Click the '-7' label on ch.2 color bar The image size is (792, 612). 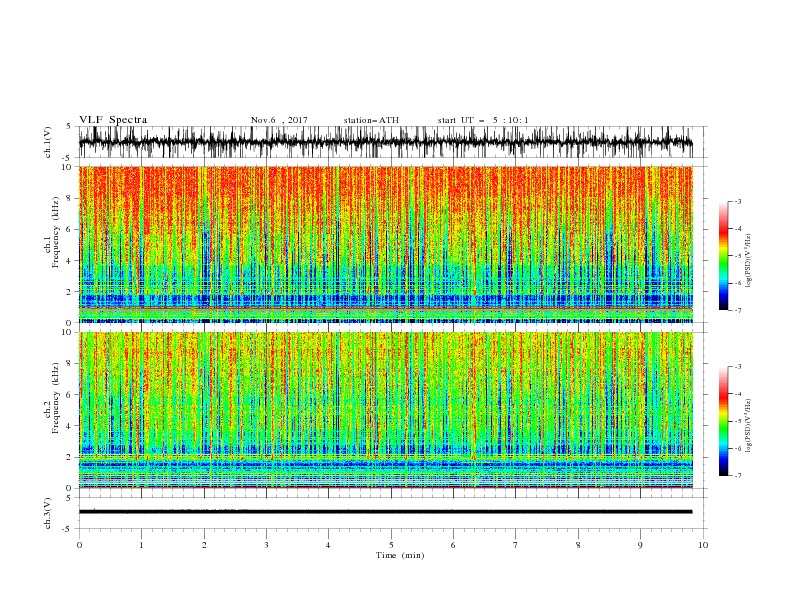pyautogui.click(x=737, y=475)
